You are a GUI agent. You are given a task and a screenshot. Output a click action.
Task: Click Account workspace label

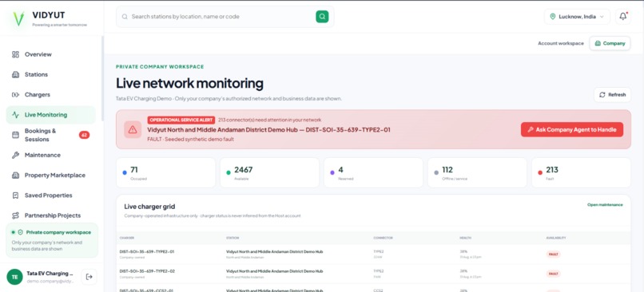coord(561,43)
